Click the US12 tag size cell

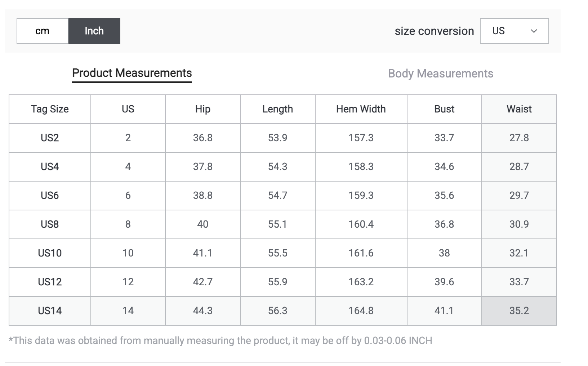pyautogui.click(x=50, y=282)
